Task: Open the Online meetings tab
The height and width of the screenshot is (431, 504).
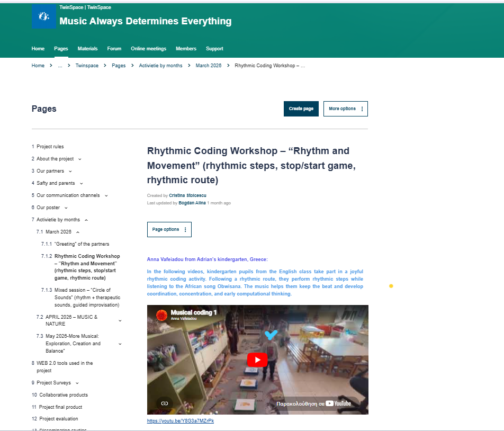Action: click(x=148, y=49)
